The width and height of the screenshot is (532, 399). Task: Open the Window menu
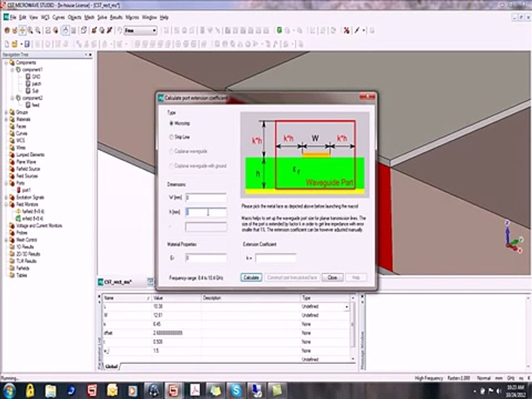coord(149,17)
